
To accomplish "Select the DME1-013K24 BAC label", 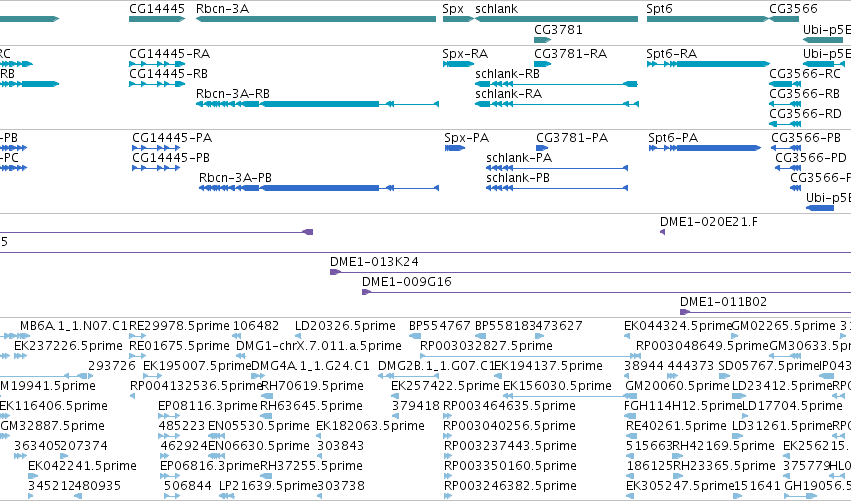I will click(x=374, y=262).
